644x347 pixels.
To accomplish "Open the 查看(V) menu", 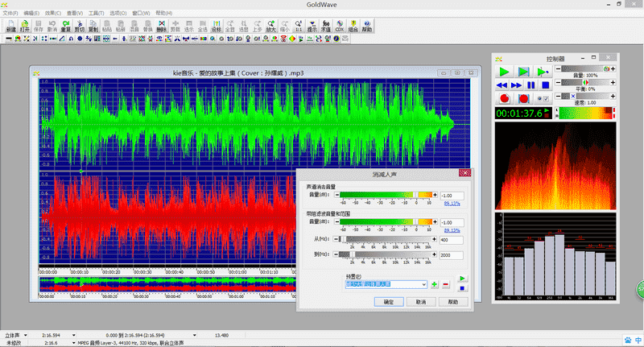I will (75, 13).
